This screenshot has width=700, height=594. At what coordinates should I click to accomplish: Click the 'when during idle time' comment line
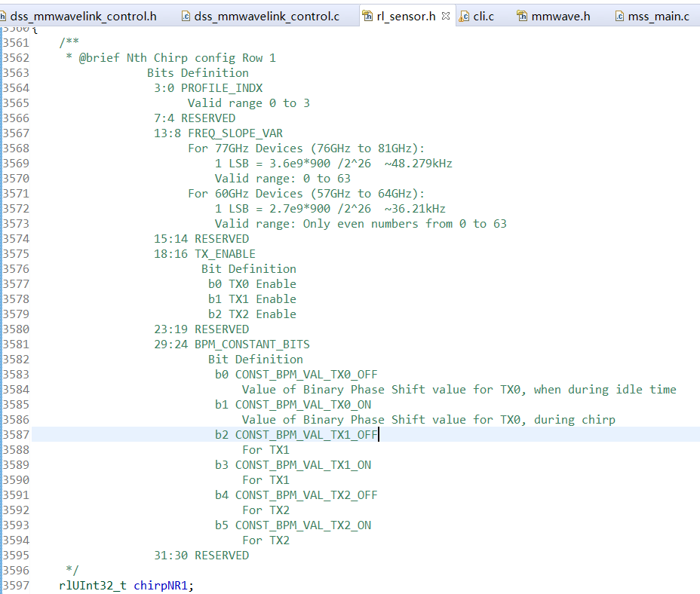(x=459, y=390)
